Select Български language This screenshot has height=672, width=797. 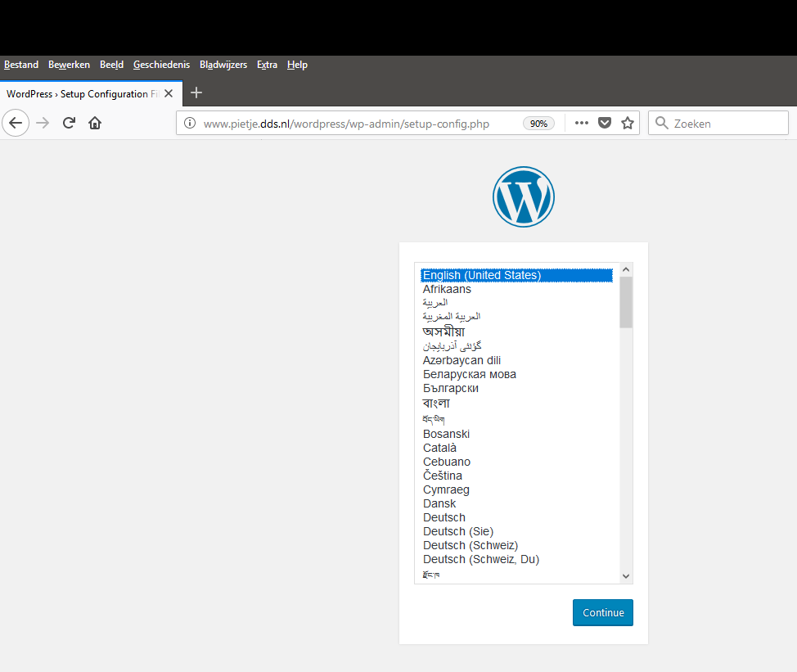(516, 388)
